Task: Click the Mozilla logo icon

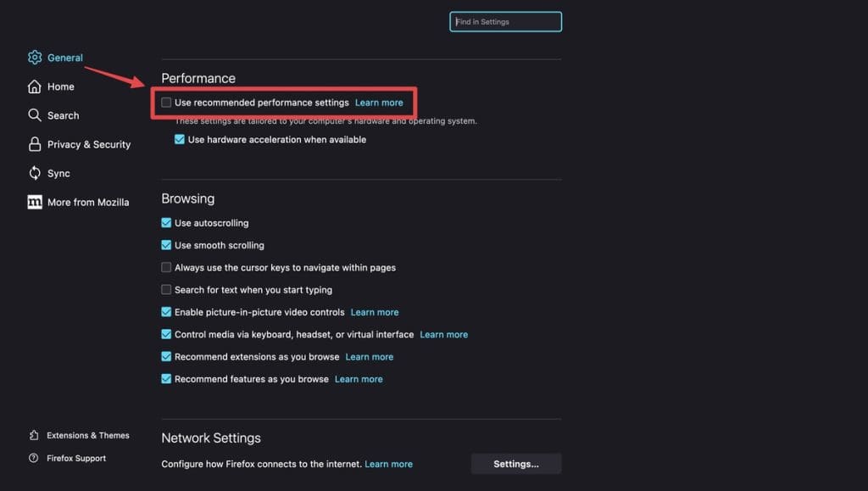Action: pyautogui.click(x=35, y=202)
